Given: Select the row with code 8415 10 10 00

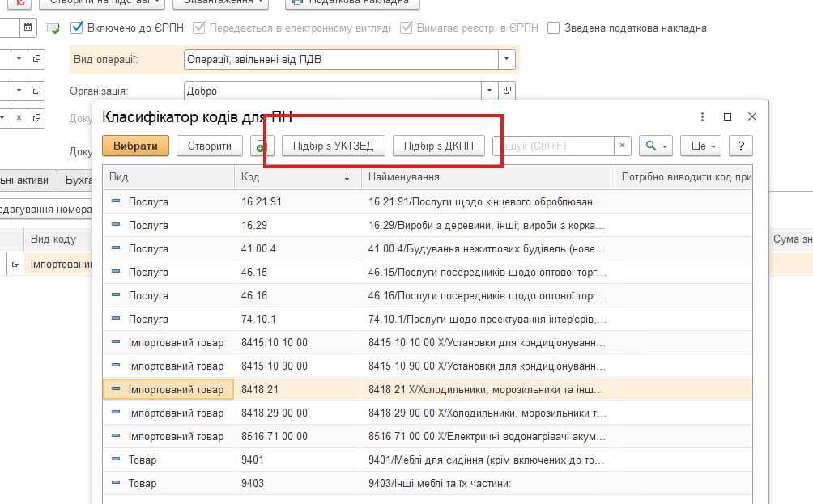Looking at the screenshot, I should [428, 342].
